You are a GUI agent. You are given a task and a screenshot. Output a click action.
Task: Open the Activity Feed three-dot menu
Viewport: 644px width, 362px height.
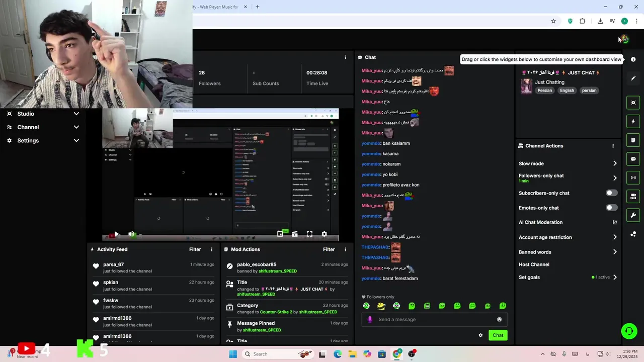(211, 249)
